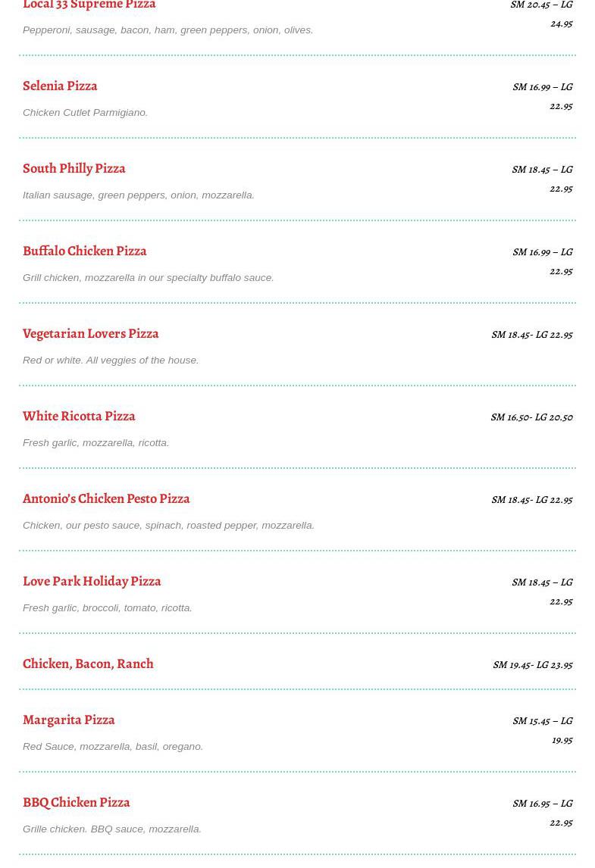This screenshot has height=868, width=595.
Task: Click the Local 33 Supreme toppings description
Action: tap(168, 30)
